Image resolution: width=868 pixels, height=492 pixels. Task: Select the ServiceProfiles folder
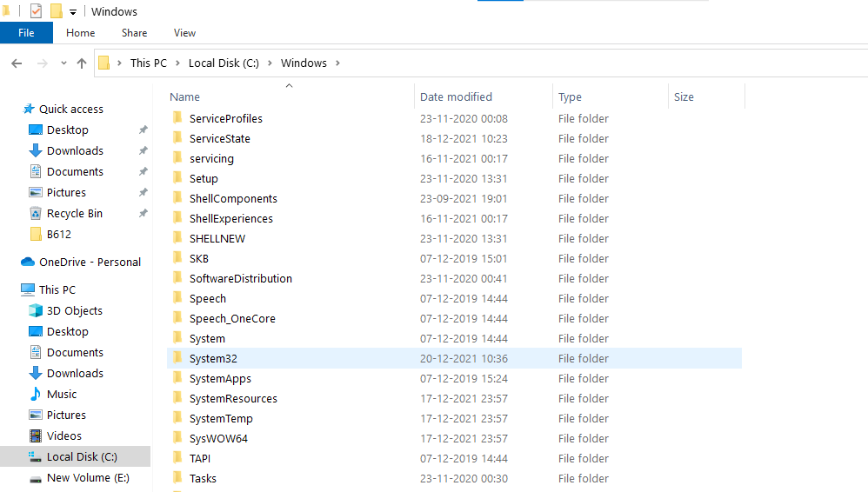point(226,118)
